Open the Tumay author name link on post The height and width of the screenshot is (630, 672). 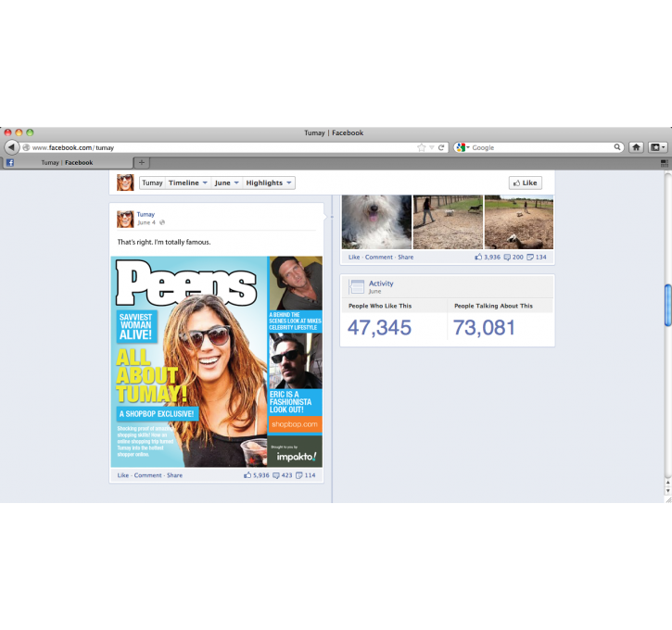point(146,214)
